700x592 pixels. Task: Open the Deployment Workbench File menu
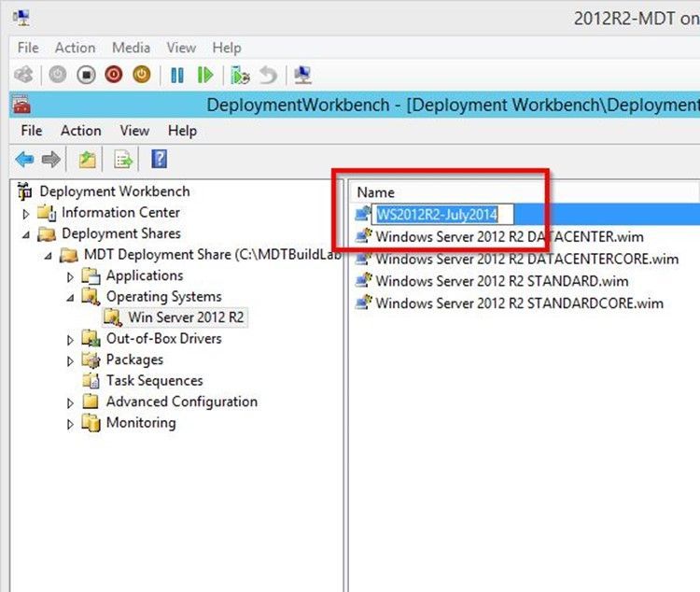tap(31, 131)
